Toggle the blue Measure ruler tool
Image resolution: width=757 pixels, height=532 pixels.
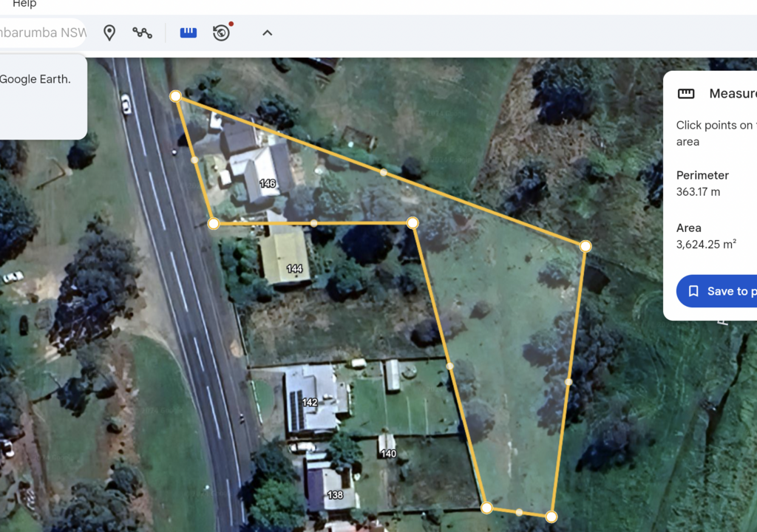[189, 33]
